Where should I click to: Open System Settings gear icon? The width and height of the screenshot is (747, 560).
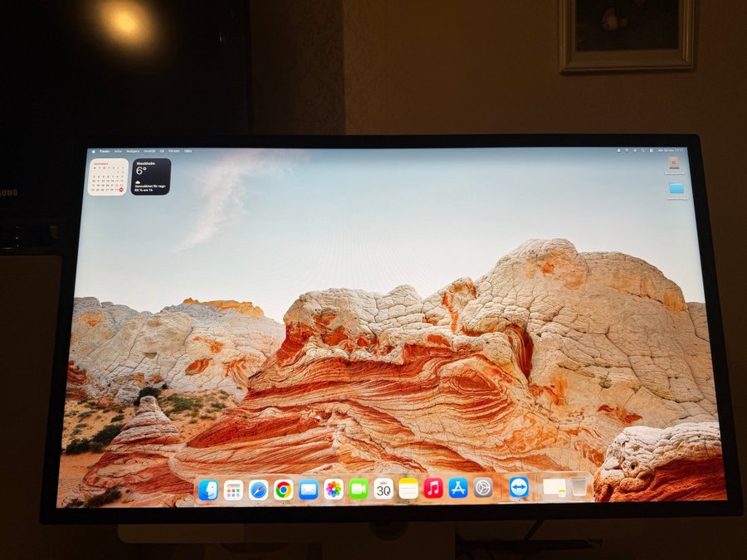coord(483,488)
